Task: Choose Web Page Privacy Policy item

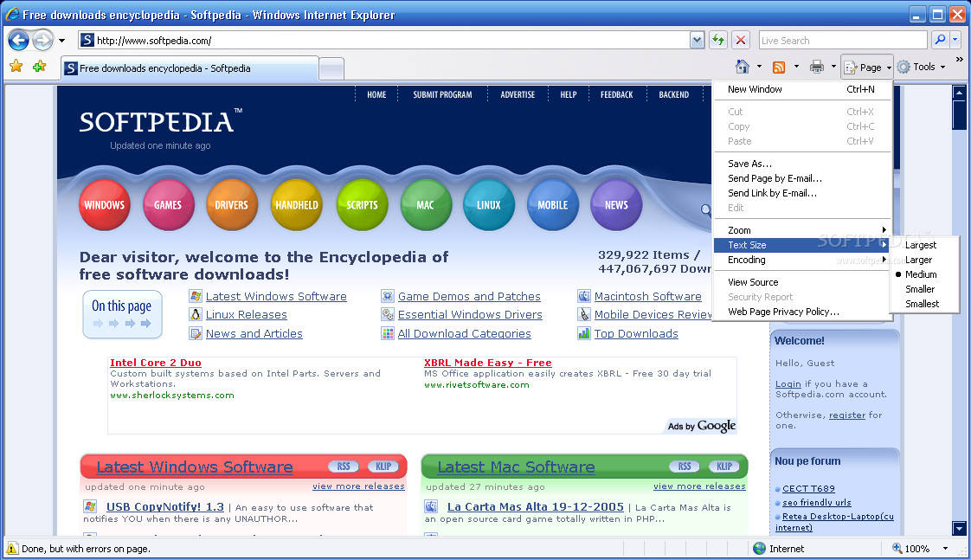Action: pyautogui.click(x=802, y=312)
